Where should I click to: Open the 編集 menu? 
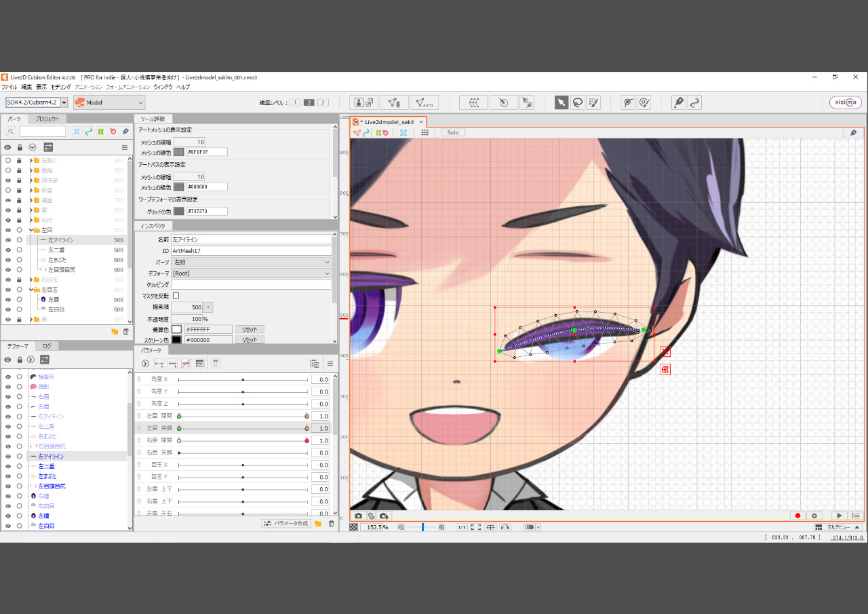click(26, 87)
